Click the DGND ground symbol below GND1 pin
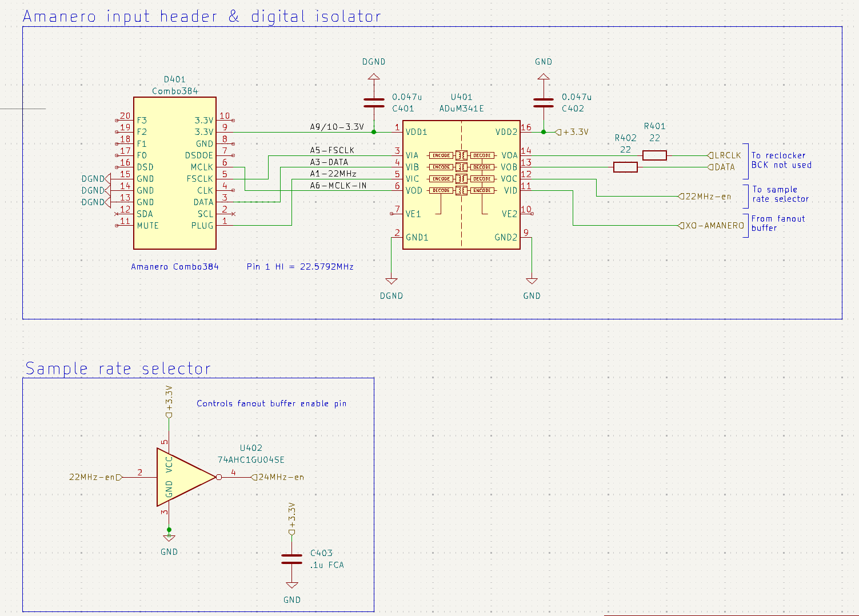Screen dimensions: 859x616 tap(391, 281)
